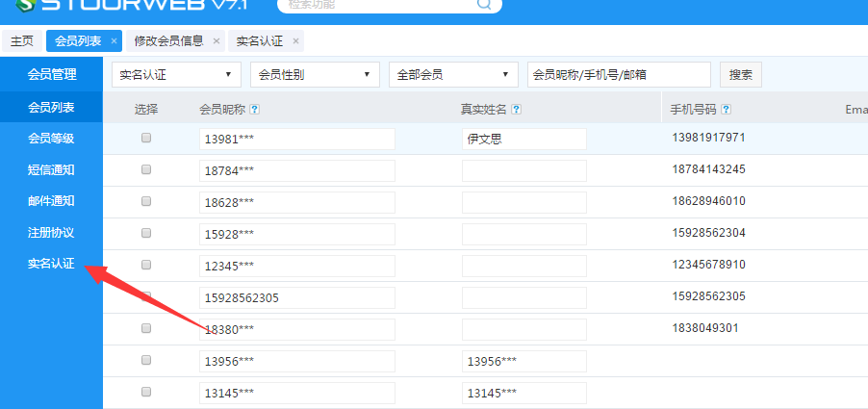Close the 会员列表 tab

[114, 41]
